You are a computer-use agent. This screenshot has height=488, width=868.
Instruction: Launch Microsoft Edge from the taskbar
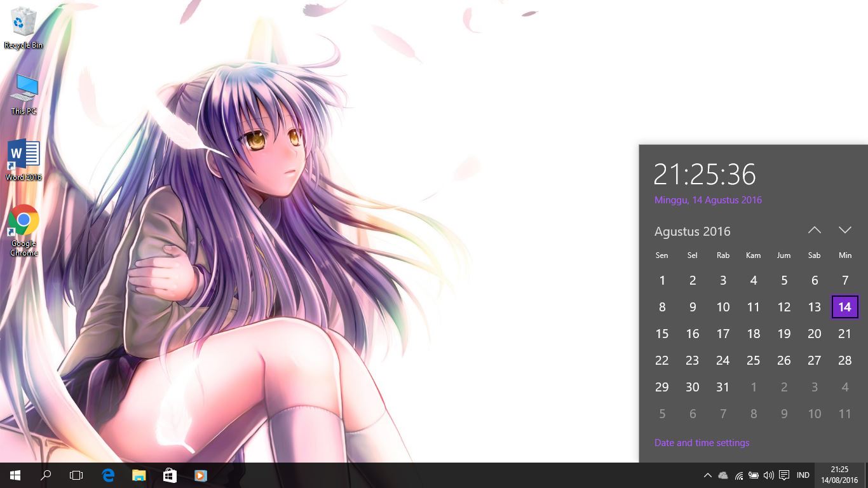[x=108, y=475]
